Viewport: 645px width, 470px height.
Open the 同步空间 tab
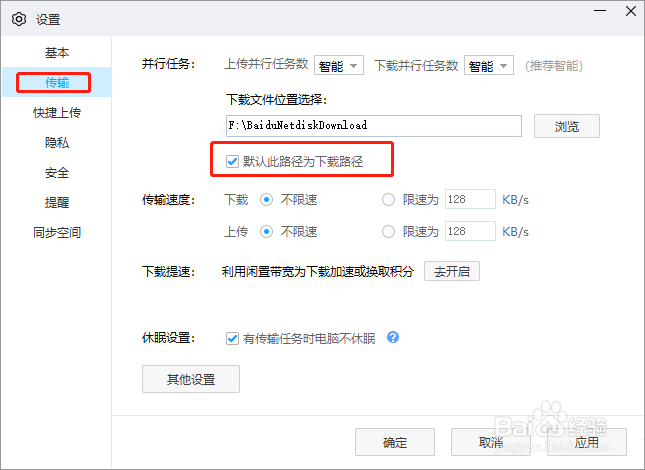[57, 232]
